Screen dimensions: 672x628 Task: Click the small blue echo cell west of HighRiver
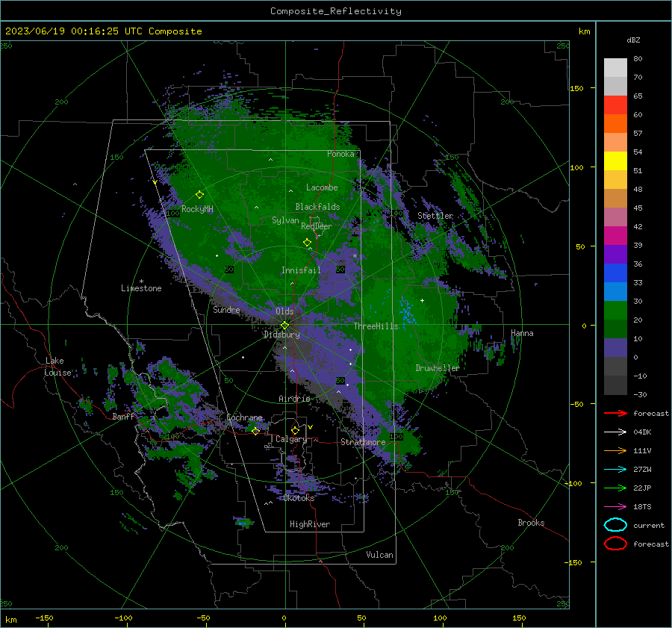point(243,523)
